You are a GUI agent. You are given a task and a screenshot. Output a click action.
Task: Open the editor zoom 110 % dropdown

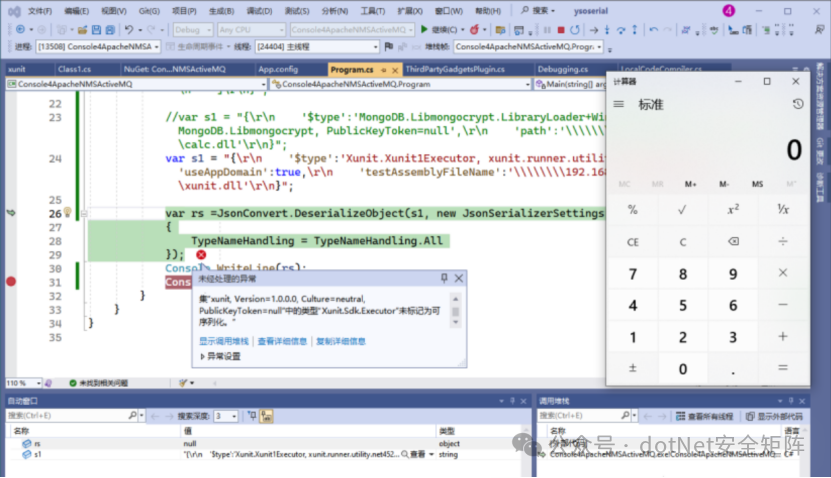click(23, 383)
